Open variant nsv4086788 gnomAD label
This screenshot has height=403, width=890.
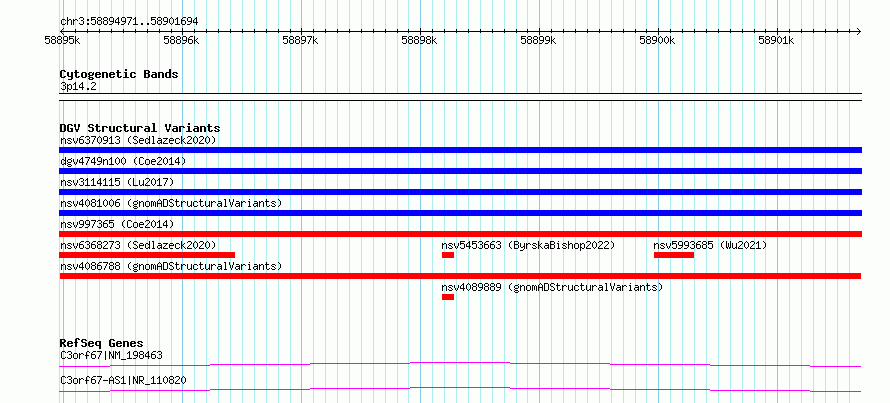tap(171, 266)
